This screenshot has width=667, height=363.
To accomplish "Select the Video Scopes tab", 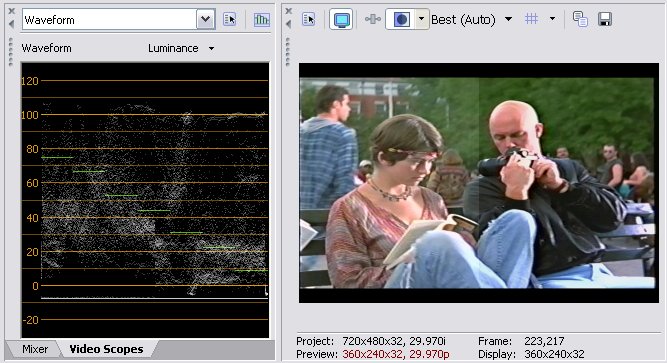I will tap(106, 349).
